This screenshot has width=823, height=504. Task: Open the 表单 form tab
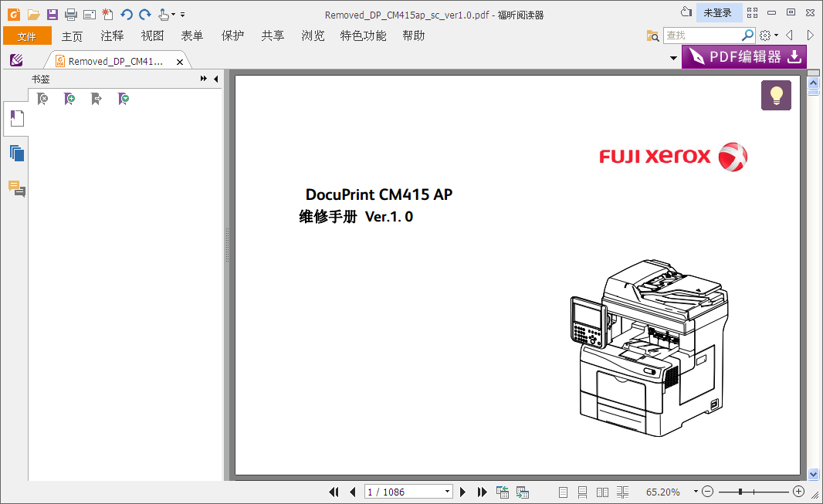(192, 36)
